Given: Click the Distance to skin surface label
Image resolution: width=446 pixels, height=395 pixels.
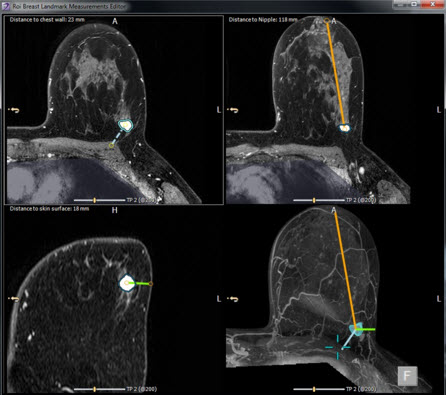Looking at the screenshot, I should (49, 209).
